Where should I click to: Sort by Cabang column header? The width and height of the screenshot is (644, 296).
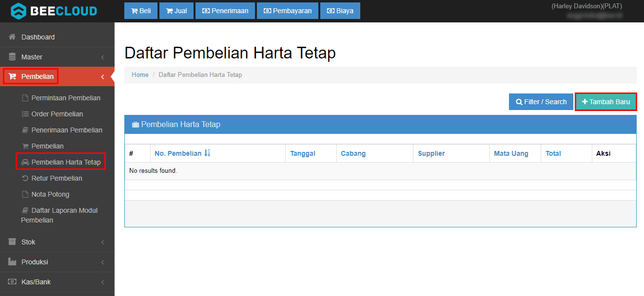(353, 153)
